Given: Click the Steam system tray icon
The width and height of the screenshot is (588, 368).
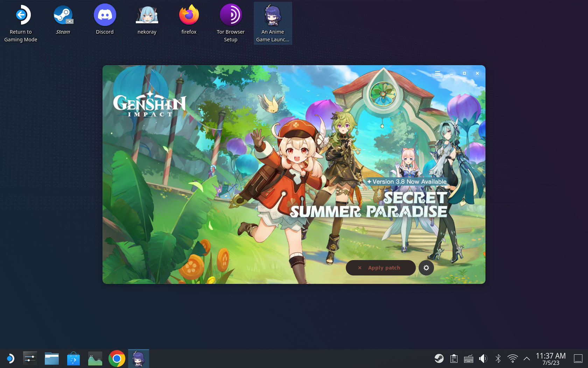Looking at the screenshot, I should (440, 359).
